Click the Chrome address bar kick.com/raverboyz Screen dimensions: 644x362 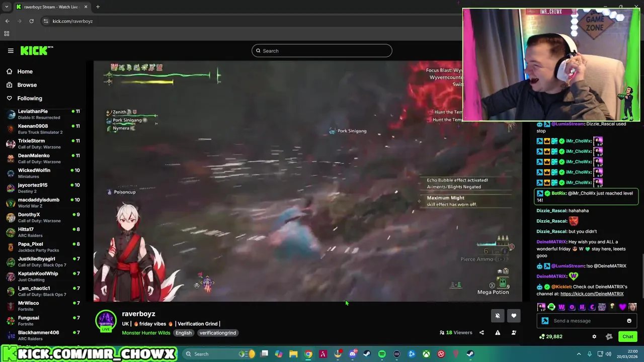coord(72,21)
